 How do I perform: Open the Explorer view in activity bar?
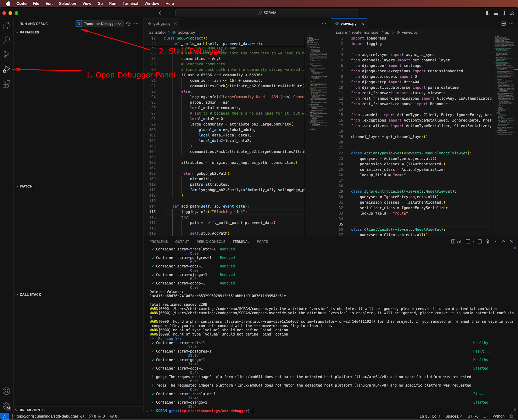coord(6,26)
